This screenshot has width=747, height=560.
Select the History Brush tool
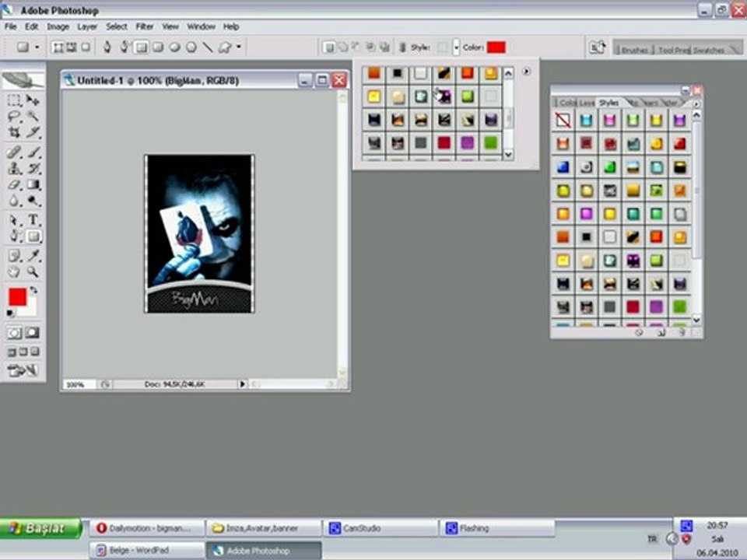tap(33, 169)
